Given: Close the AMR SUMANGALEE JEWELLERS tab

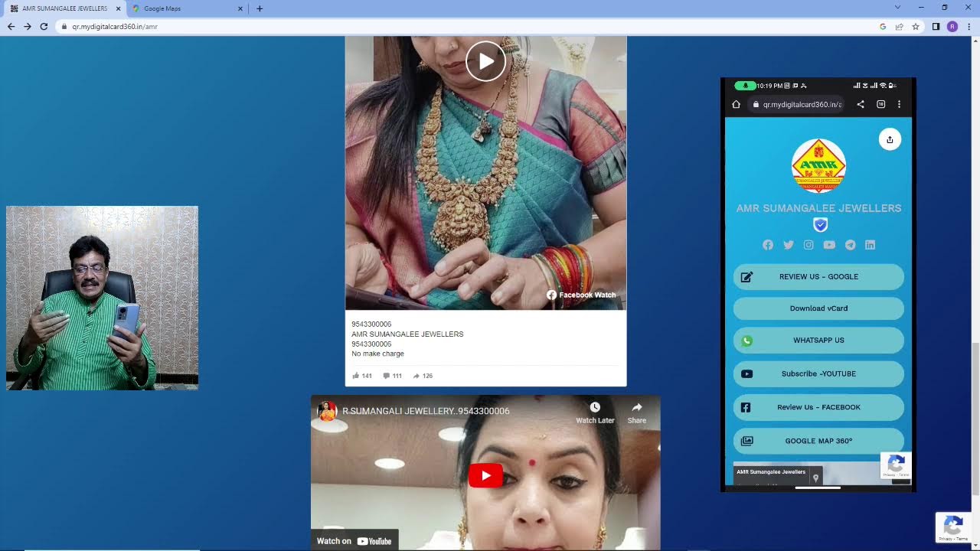Looking at the screenshot, I should tap(118, 8).
